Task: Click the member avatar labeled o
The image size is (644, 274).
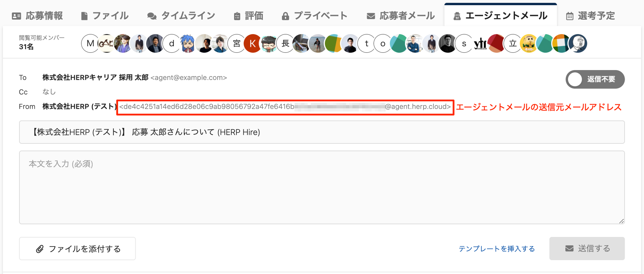Action: point(383,43)
